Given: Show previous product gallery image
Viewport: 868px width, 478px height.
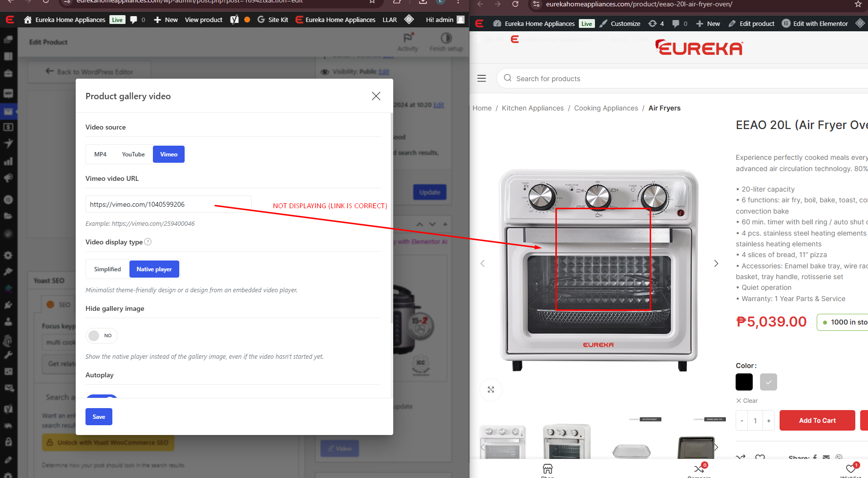Looking at the screenshot, I should [483, 263].
